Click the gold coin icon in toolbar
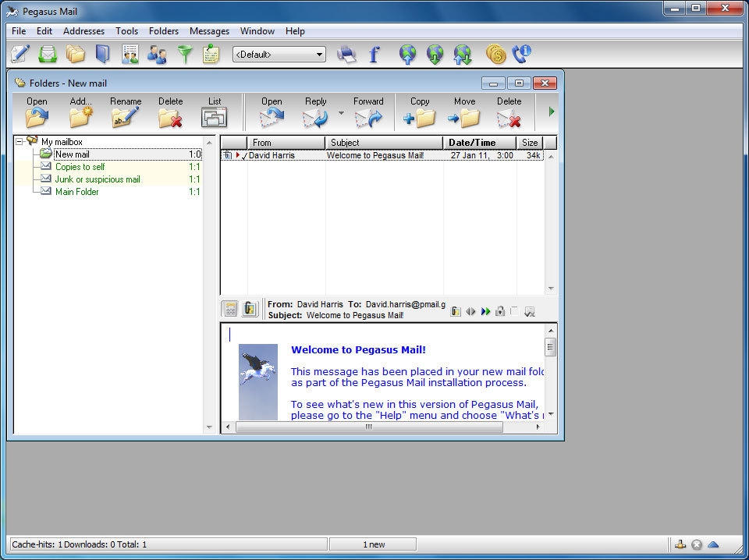 tap(495, 54)
